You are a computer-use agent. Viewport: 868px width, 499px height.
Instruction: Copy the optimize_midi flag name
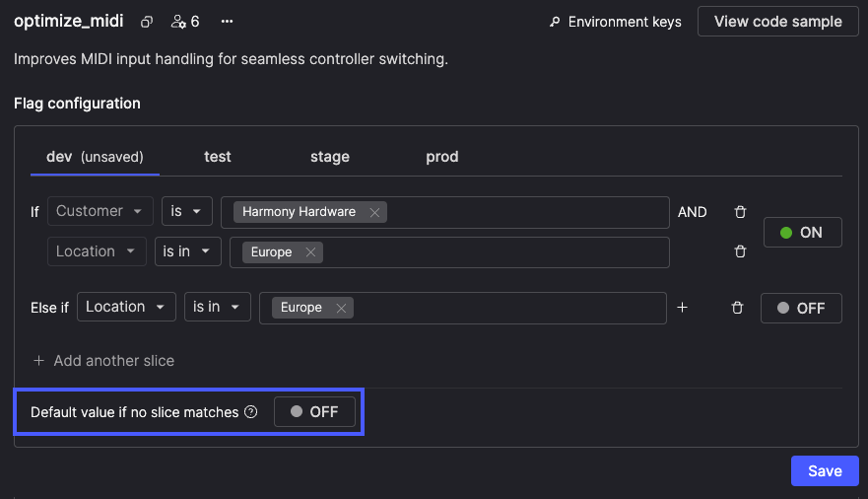click(x=147, y=22)
